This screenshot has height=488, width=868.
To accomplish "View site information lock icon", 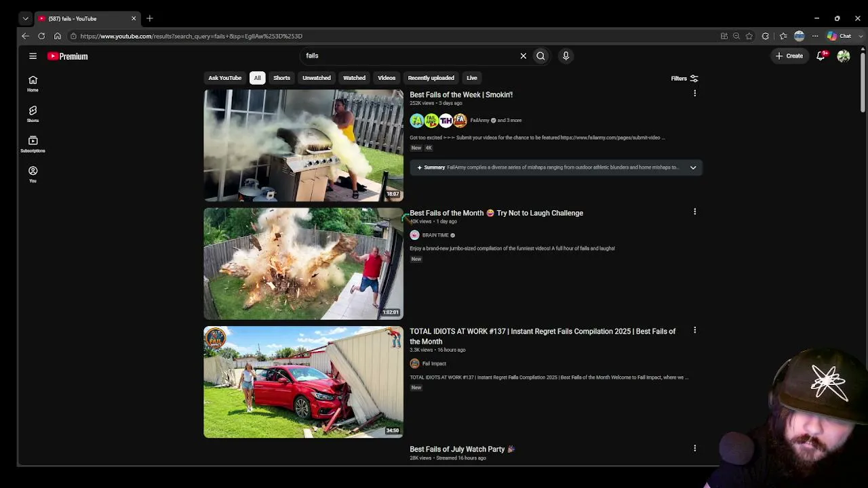I will pyautogui.click(x=73, y=36).
